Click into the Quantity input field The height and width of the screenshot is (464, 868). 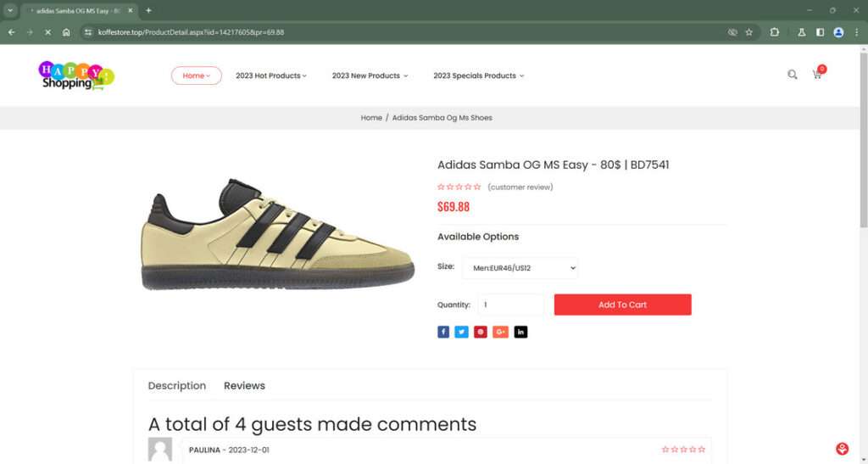pyautogui.click(x=511, y=305)
